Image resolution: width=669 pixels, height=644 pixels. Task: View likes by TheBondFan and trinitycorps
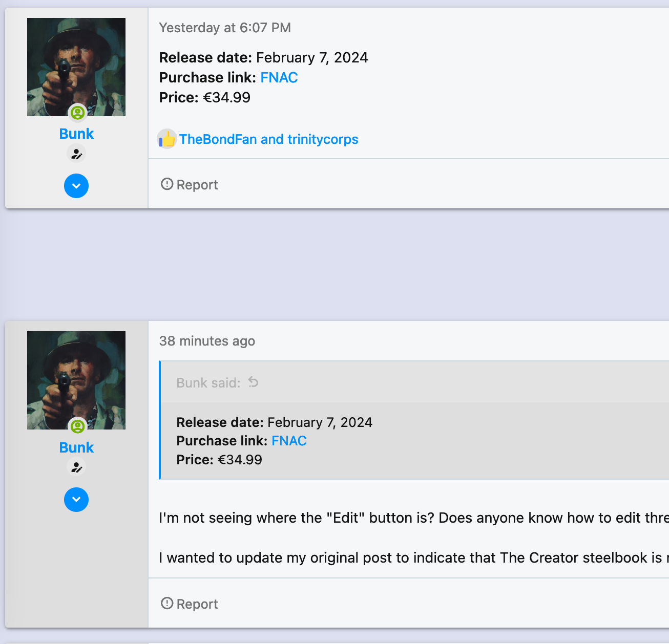tap(268, 139)
